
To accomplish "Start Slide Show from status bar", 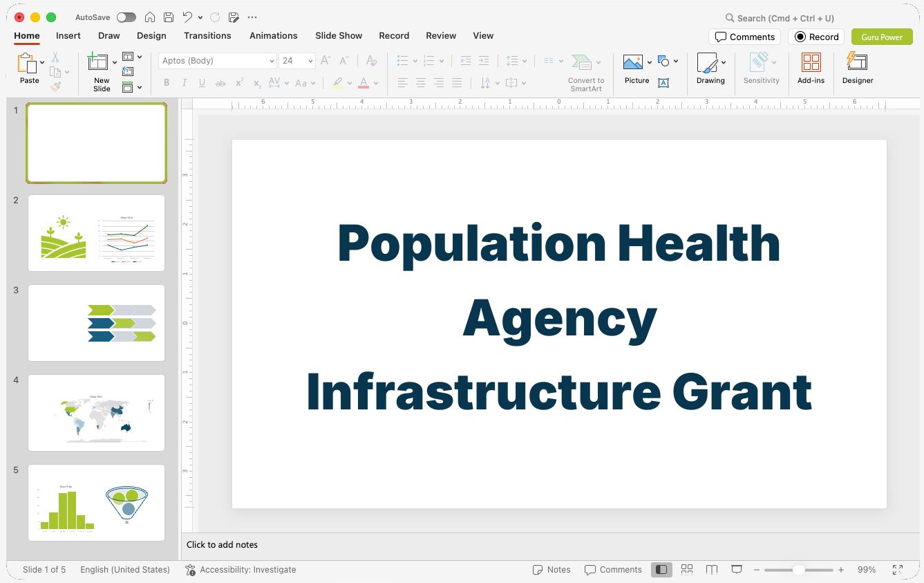I will click(x=737, y=570).
